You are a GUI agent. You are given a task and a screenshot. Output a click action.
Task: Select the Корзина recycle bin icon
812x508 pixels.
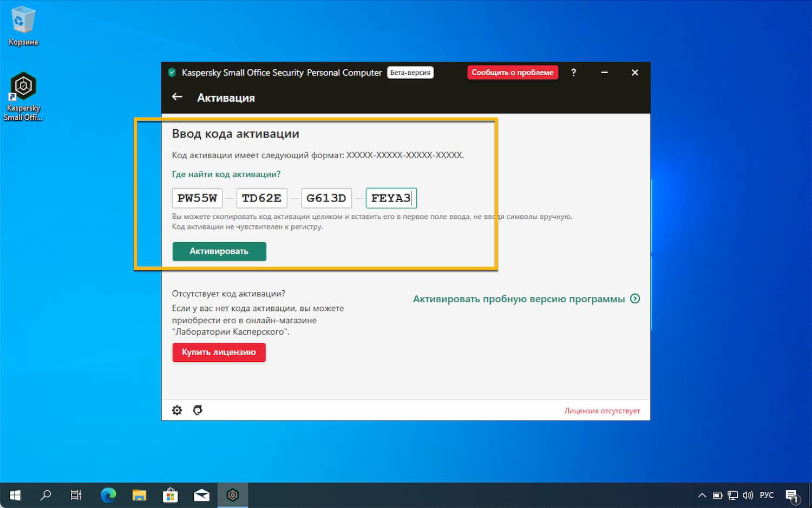click(x=23, y=26)
